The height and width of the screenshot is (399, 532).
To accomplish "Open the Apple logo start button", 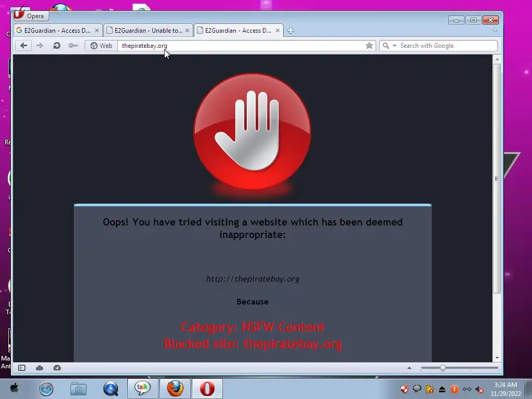I will (x=14, y=389).
